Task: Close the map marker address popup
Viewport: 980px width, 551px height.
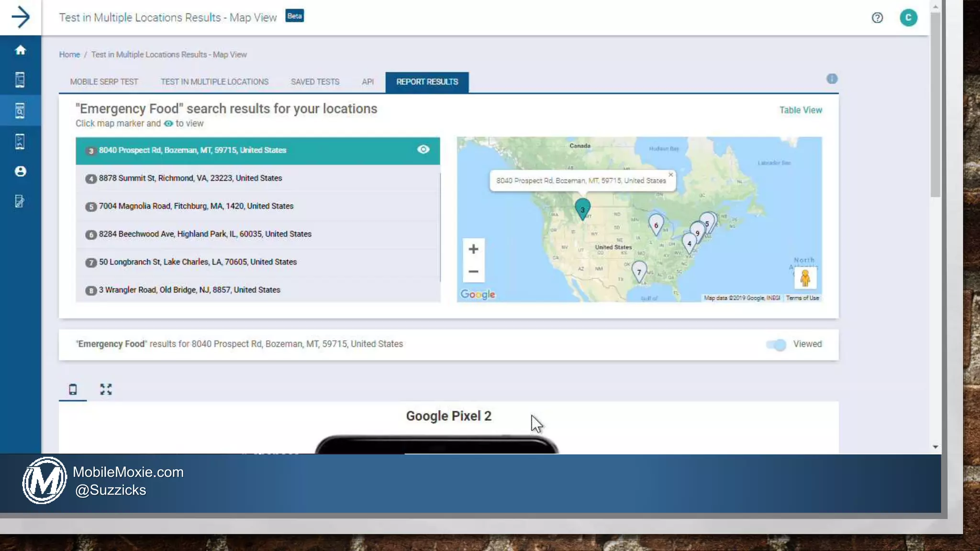Action: click(671, 175)
